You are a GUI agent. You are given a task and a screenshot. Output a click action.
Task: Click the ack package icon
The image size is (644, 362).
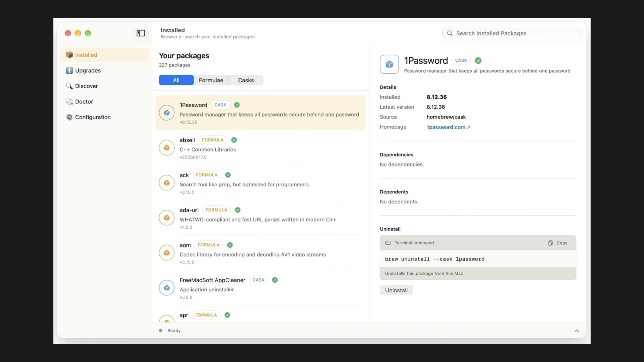coord(167,183)
